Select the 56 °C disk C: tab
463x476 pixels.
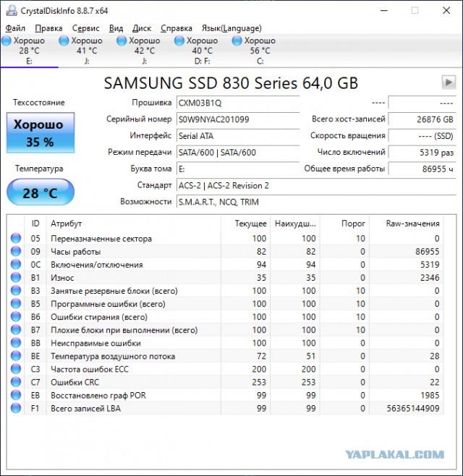[x=260, y=51]
